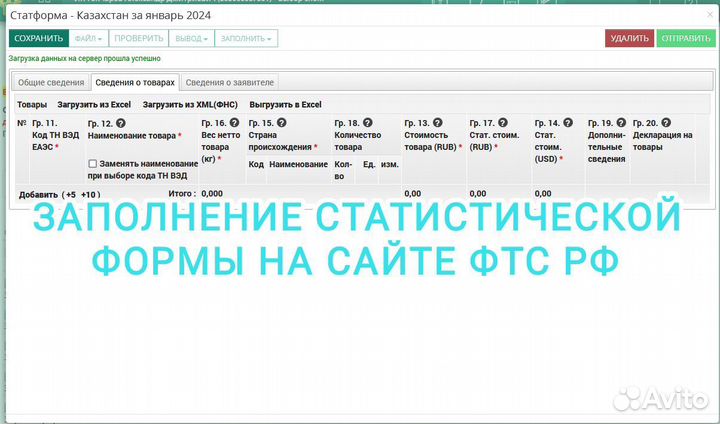Image resolution: width=720 pixels, height=424 pixels.
Task: Open help icon for Гр. 16 Вес нетто
Action: pos(234,123)
